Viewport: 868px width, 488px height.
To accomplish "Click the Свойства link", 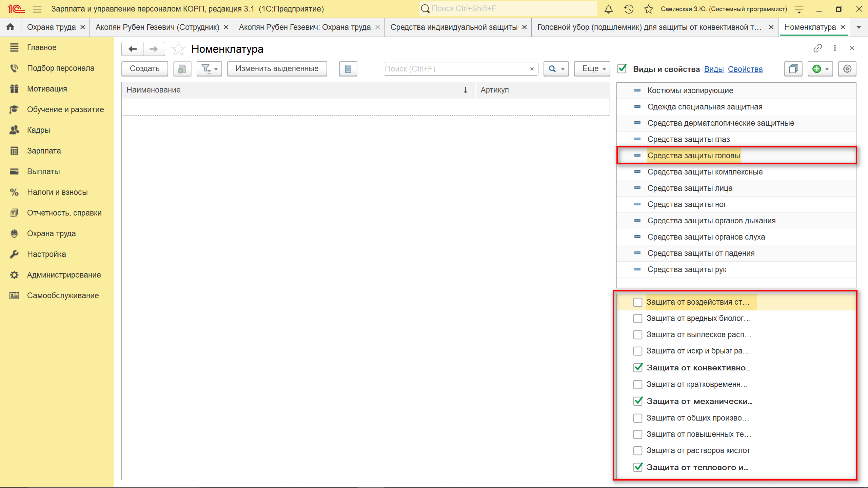I will [x=745, y=69].
